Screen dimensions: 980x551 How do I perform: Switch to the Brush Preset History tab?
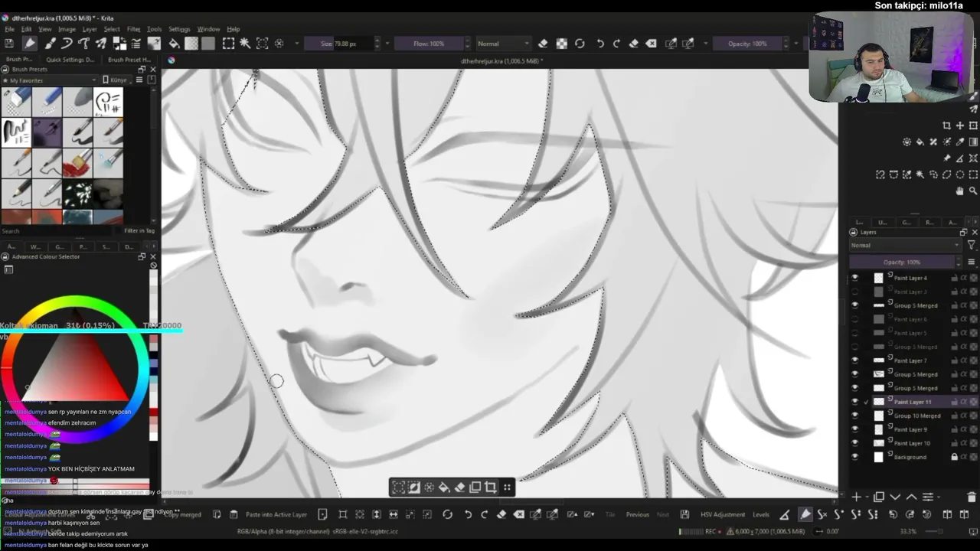pyautogui.click(x=129, y=60)
